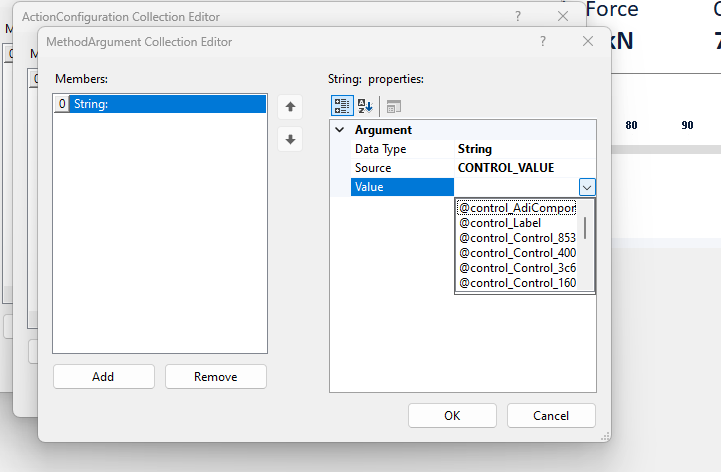Viewport: 721px width, 472px height.
Task: Move selected member down
Action: (x=290, y=139)
